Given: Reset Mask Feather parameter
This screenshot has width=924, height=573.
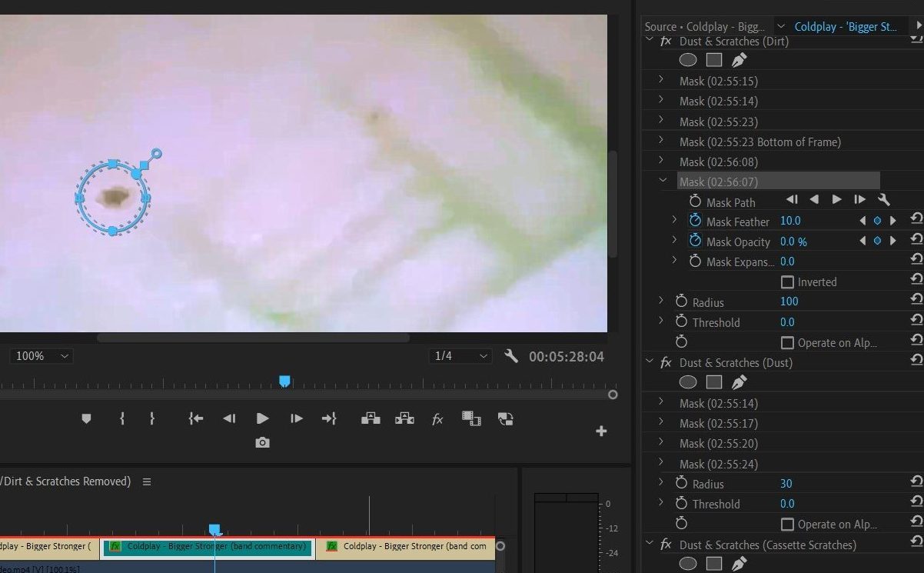Looking at the screenshot, I should (916, 220).
